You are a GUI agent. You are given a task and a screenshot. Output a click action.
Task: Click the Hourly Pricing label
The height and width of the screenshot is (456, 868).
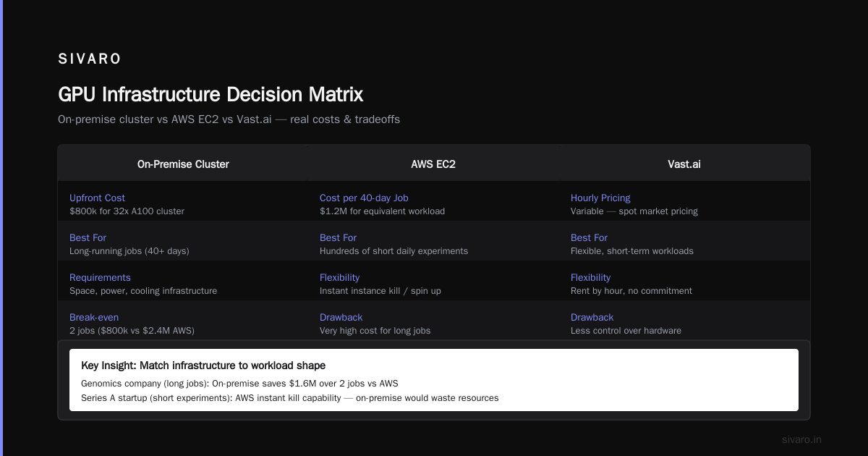600,198
